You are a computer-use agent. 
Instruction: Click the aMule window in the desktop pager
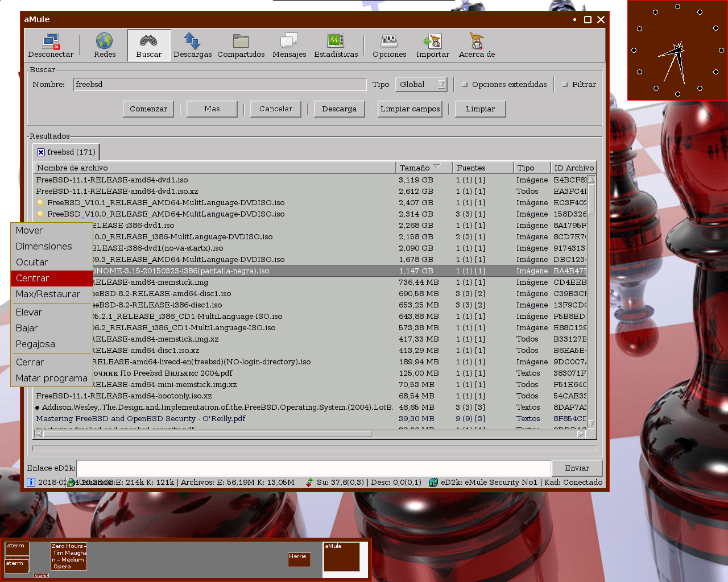pos(342,557)
